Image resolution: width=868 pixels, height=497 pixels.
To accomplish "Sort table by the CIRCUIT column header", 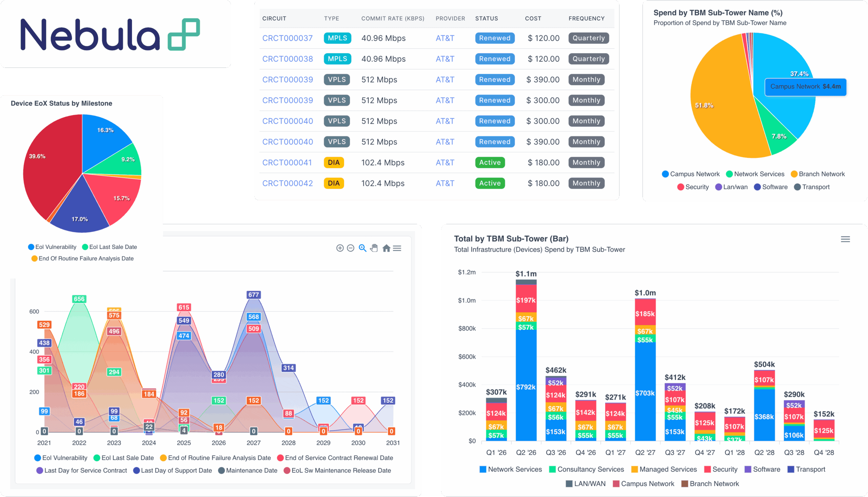I will 274,18.
